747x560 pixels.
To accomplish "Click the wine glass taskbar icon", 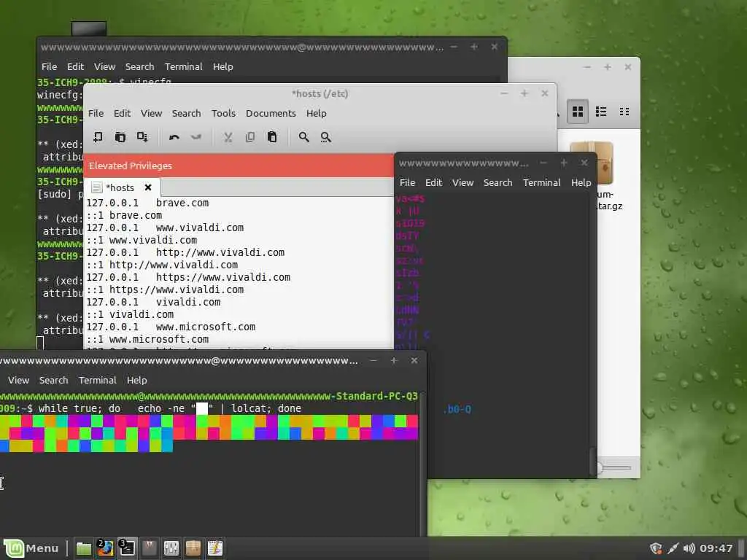I will [x=149, y=548].
